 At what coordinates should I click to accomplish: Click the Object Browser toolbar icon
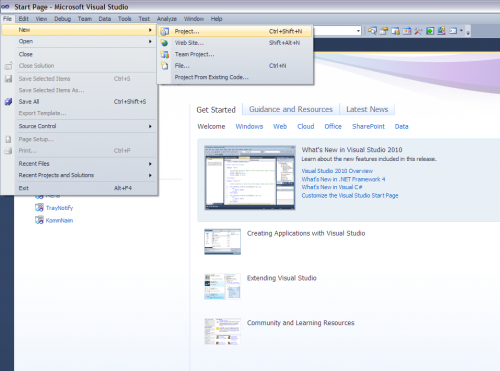tap(407, 31)
